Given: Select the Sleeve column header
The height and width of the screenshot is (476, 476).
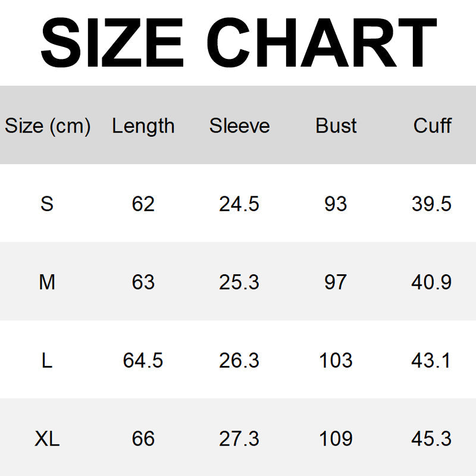Looking at the screenshot, I should point(239,126).
